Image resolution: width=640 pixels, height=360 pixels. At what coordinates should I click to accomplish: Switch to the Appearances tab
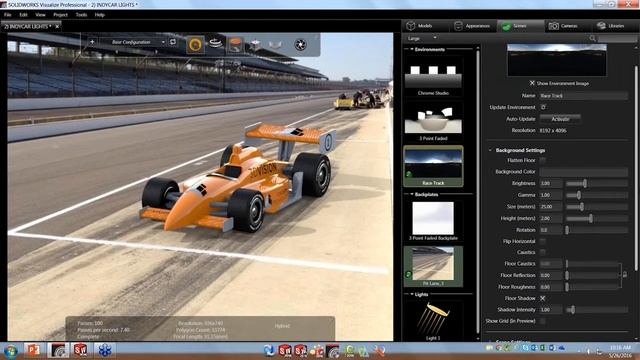(x=473, y=26)
